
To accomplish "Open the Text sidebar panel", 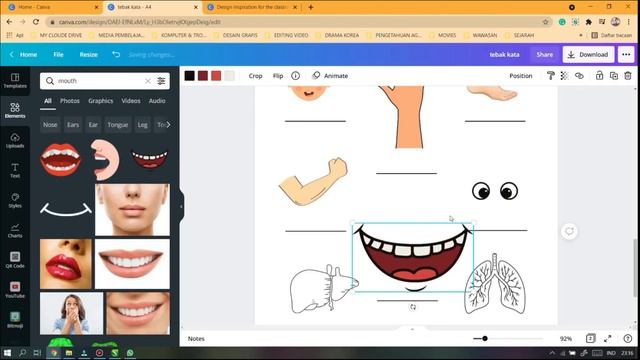I will coord(15,171).
